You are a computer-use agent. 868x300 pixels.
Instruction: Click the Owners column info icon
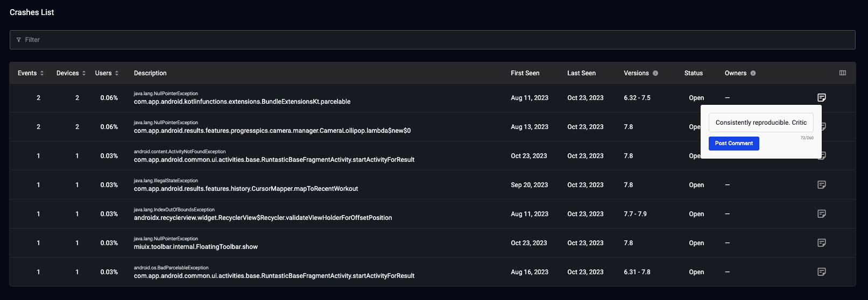[x=753, y=73]
